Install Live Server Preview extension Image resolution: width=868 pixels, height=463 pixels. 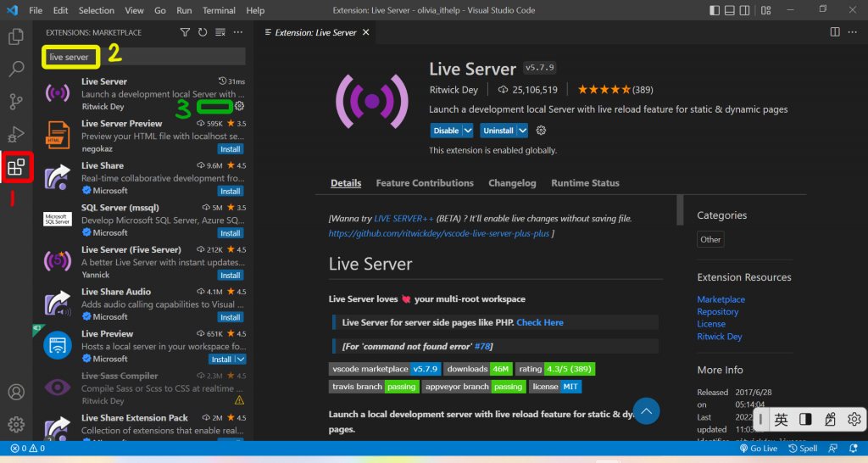(231, 149)
